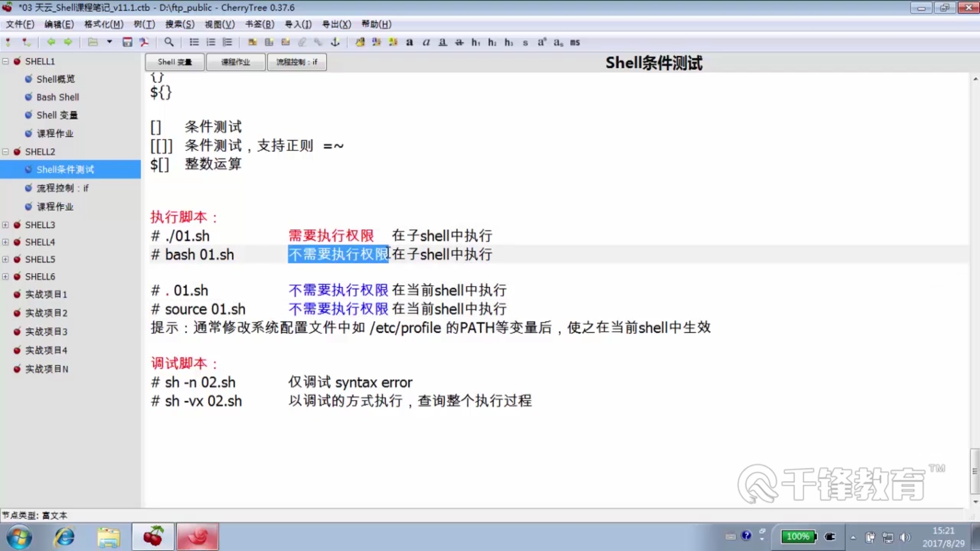Toggle underline text formatting
Image resolution: width=980 pixels, height=551 pixels.
point(443,42)
